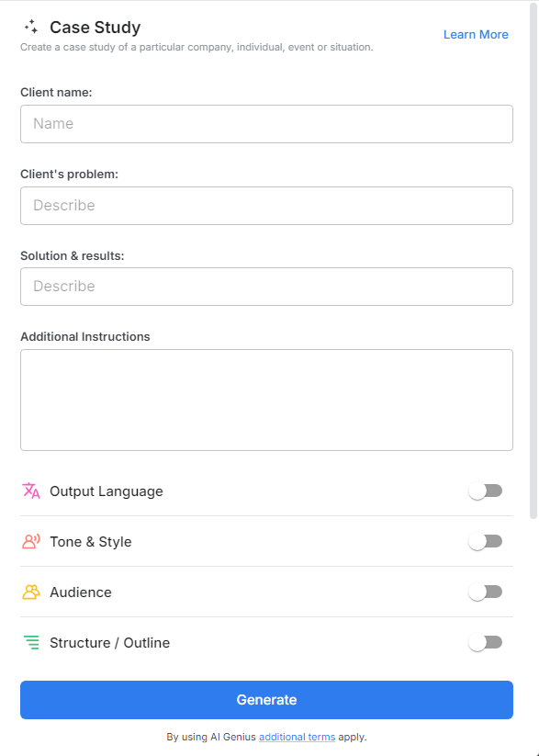Click the Output Language row label
This screenshot has width=539, height=756.
(107, 491)
